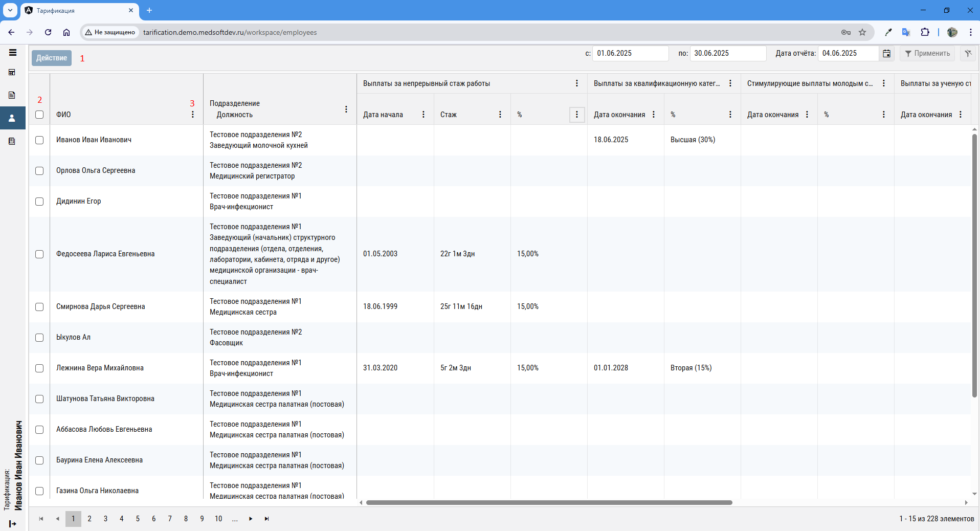The image size is (980, 531).
Task: Click the calculator icon in sidebar
Action: pos(12,73)
